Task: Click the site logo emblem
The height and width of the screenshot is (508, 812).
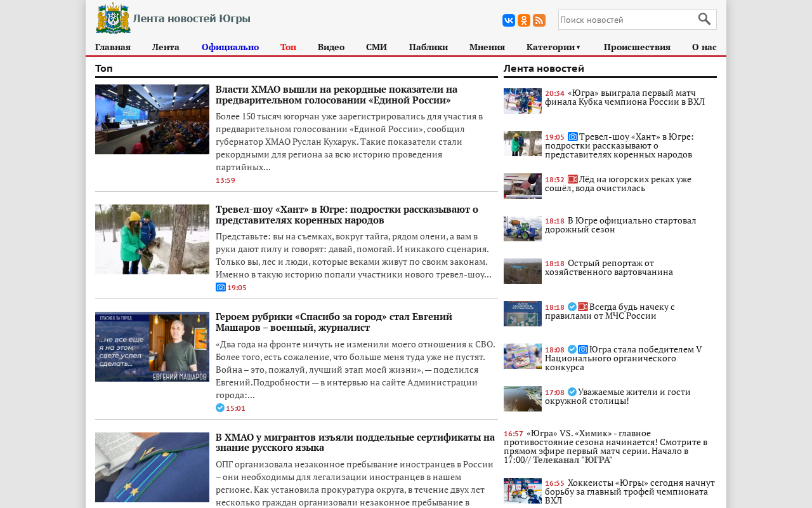Action: 113,18
